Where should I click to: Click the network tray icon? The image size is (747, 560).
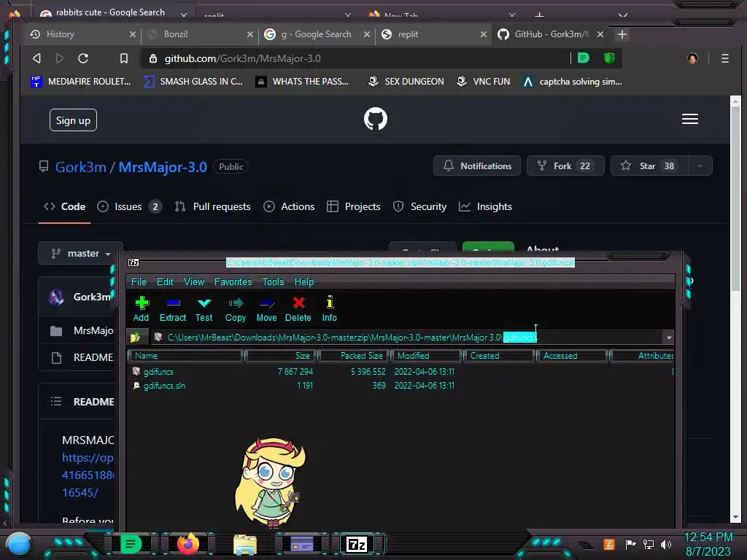(x=648, y=544)
